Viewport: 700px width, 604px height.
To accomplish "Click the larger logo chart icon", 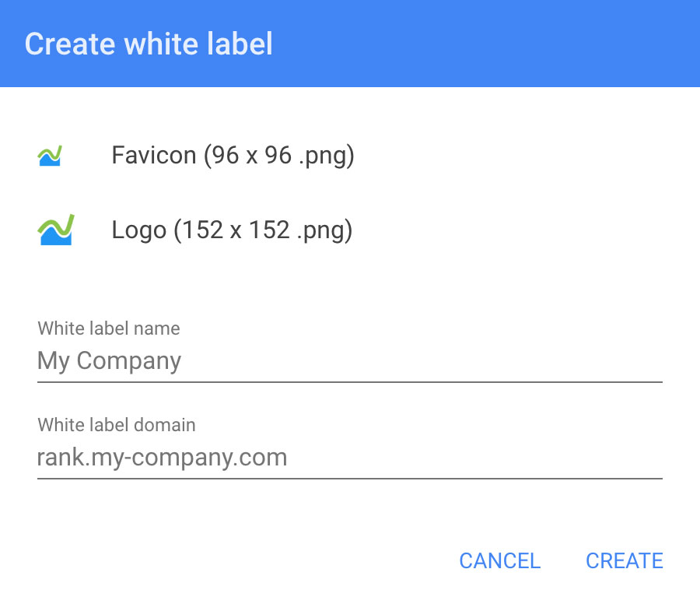I will pyautogui.click(x=55, y=230).
